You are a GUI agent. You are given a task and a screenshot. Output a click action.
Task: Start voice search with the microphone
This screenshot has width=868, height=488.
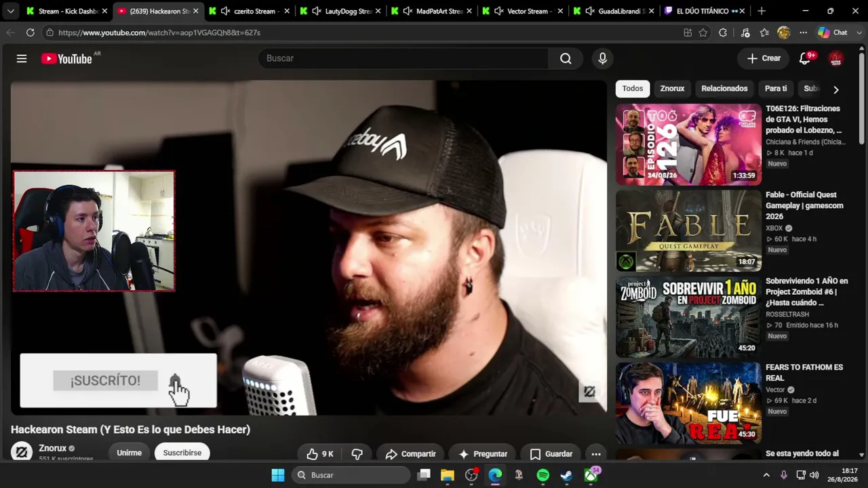[602, 58]
